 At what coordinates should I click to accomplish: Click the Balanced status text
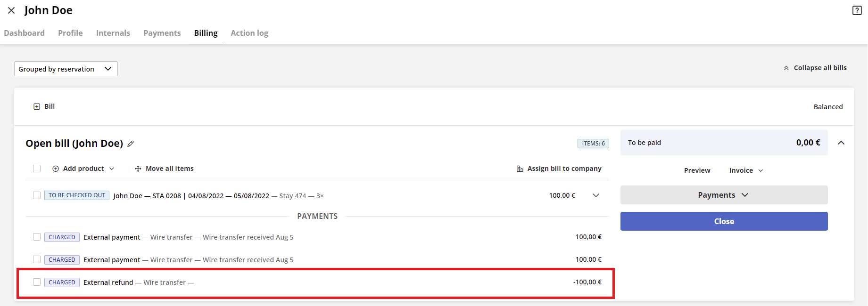[x=828, y=107]
